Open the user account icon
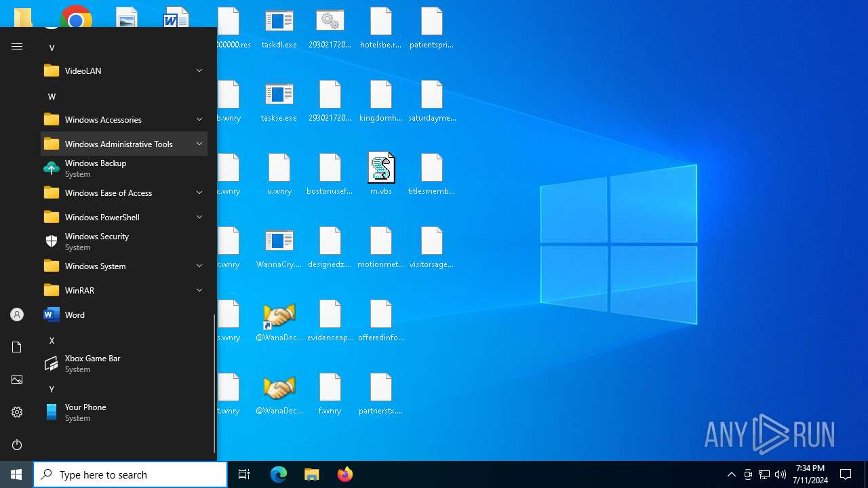 [x=17, y=314]
